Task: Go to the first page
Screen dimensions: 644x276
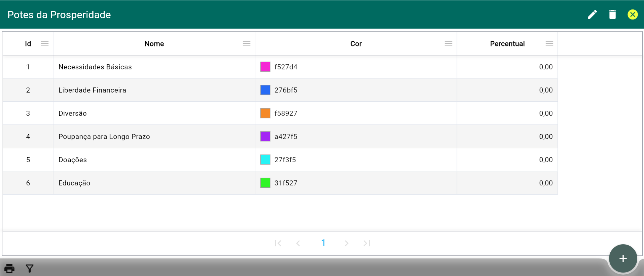Action: (278, 243)
